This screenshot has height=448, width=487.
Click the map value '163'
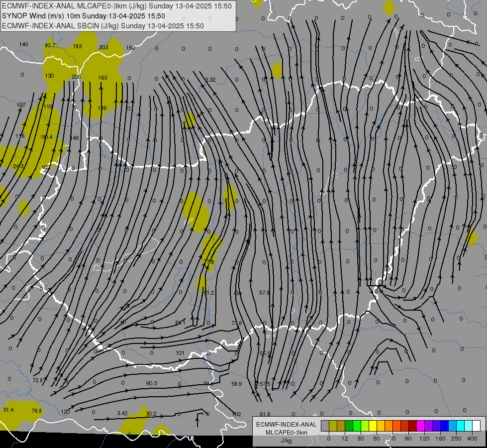102,78
